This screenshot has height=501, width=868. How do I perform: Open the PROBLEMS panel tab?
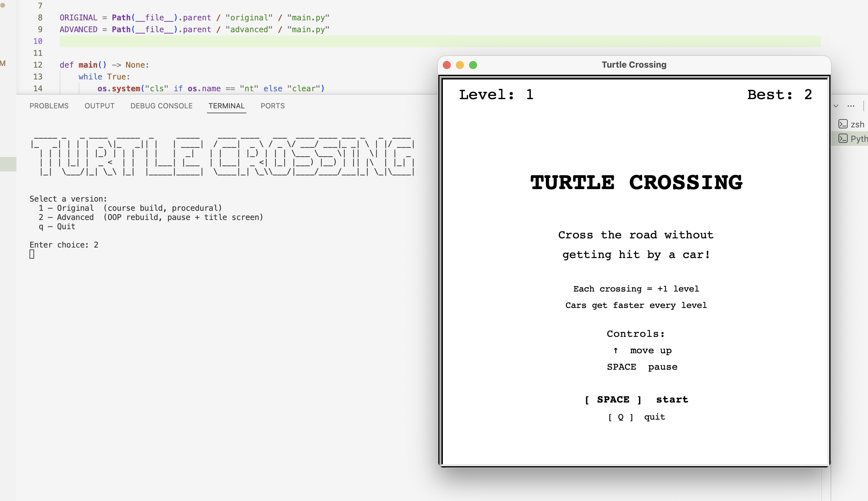click(x=49, y=106)
